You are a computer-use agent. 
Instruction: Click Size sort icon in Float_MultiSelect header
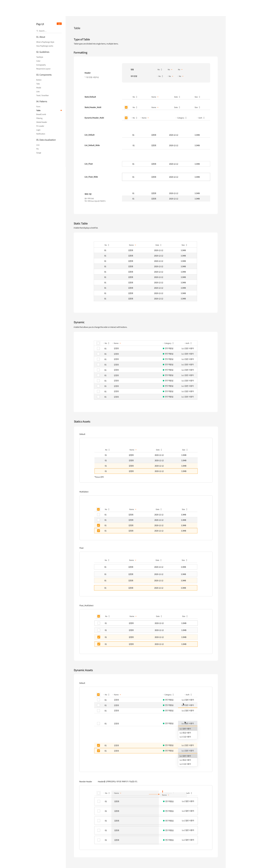coord(187,616)
